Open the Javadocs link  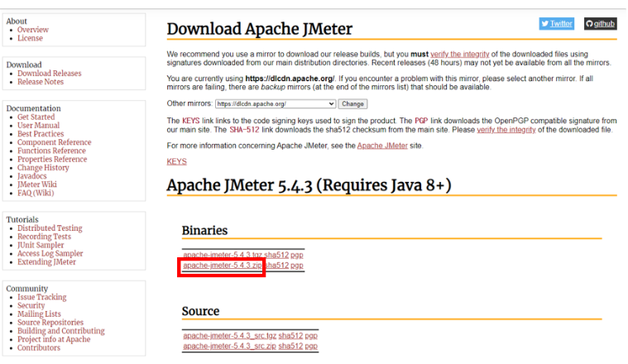(x=32, y=175)
